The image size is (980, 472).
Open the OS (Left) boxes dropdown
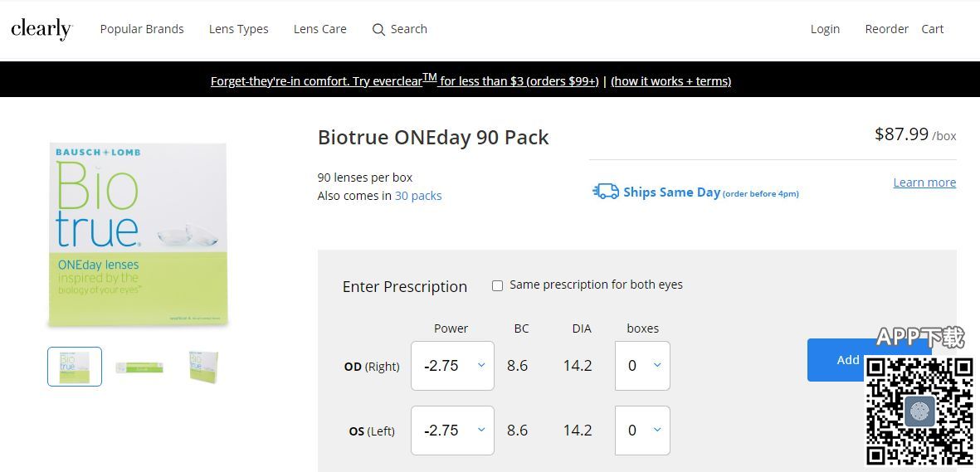click(x=642, y=431)
